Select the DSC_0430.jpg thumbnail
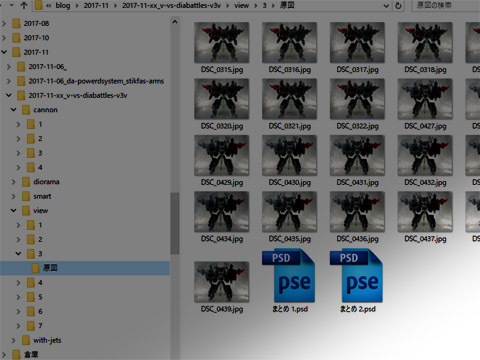480x360 pixels. coord(289,155)
